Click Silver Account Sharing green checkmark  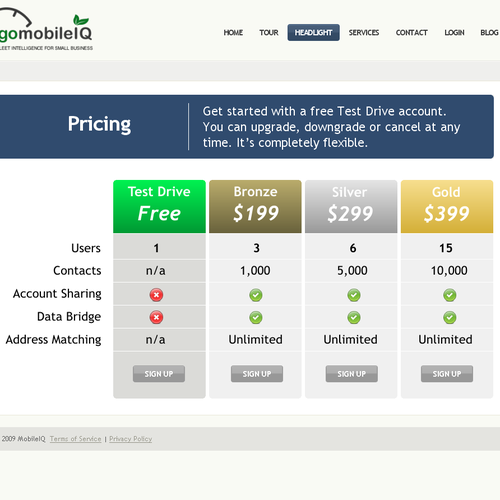[354, 295]
